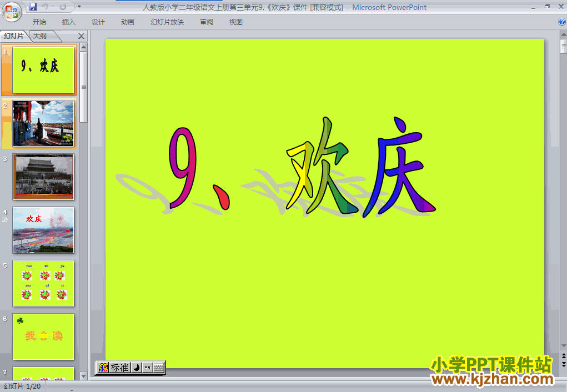567x392 pixels.
Task: Select slide 1 thumbnail 9、欢庆
Action: (x=43, y=70)
